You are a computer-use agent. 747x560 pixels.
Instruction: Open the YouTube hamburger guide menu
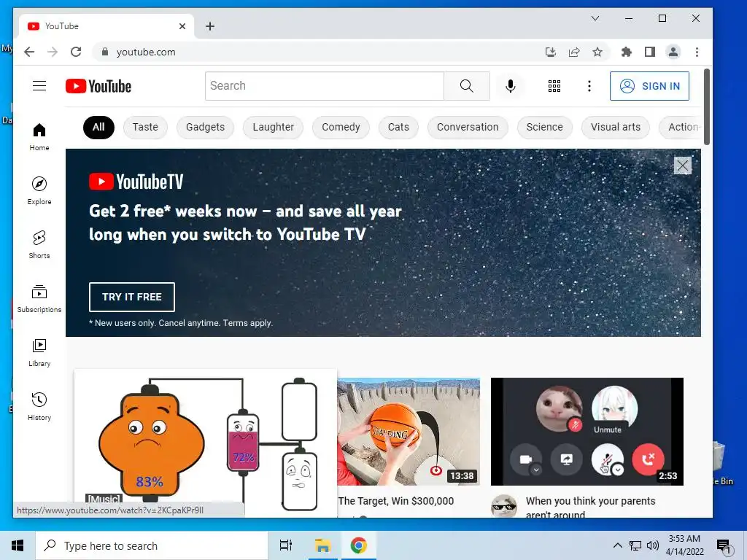39,86
